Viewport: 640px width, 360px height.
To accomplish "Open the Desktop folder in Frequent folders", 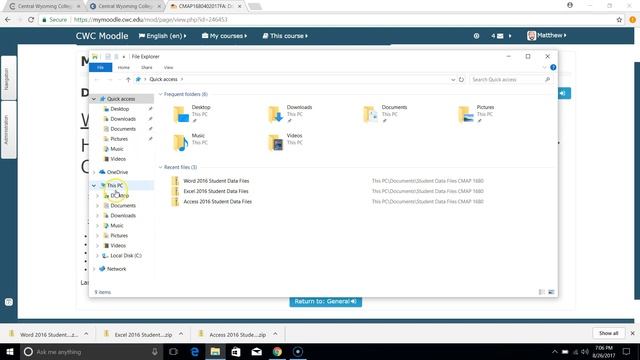I will point(192,114).
